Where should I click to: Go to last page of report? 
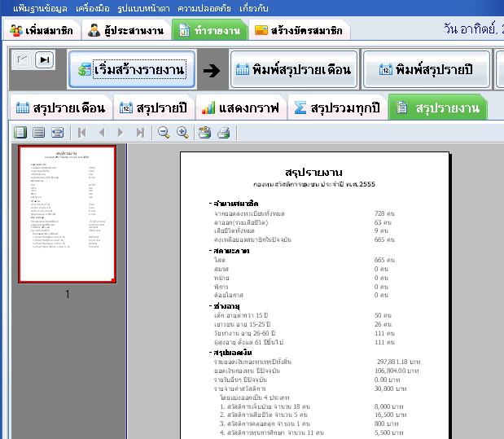coord(140,132)
